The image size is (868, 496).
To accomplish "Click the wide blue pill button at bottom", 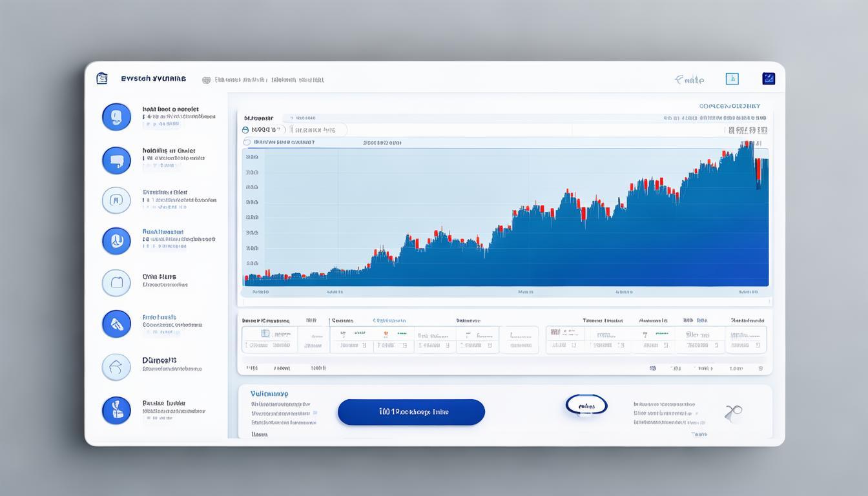I will point(411,412).
